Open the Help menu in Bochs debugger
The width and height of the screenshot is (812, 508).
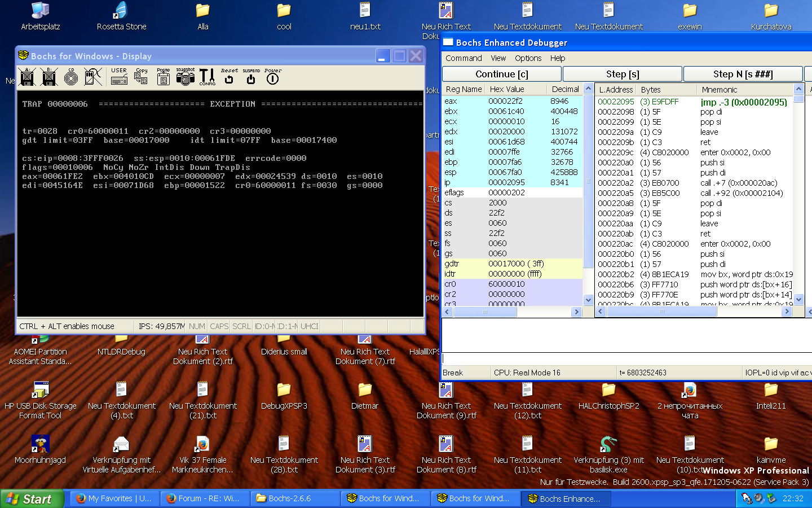pyautogui.click(x=558, y=58)
